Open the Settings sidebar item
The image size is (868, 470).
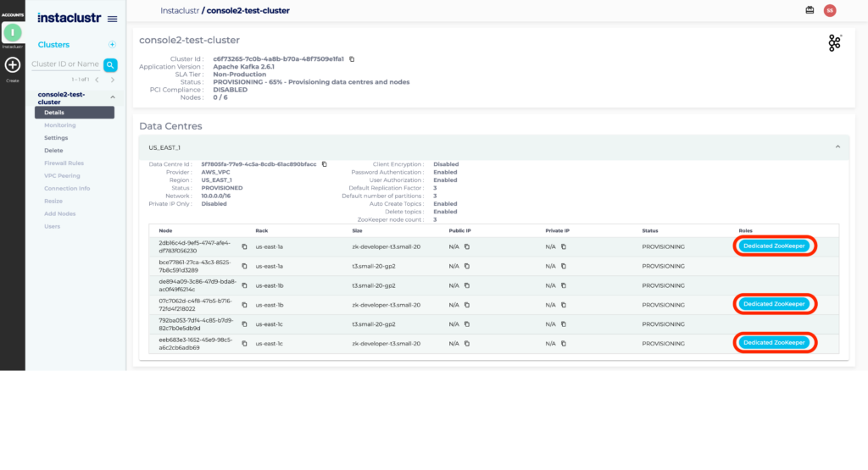coord(56,138)
